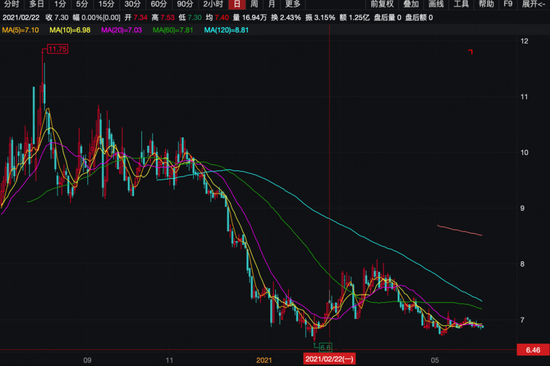Open the 画线 drawing tool

tap(436, 4)
